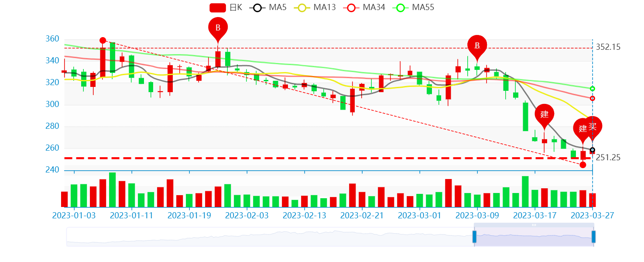Click the right handle of the zoom slider
The width and height of the screenshot is (644, 262).
click(x=594, y=237)
